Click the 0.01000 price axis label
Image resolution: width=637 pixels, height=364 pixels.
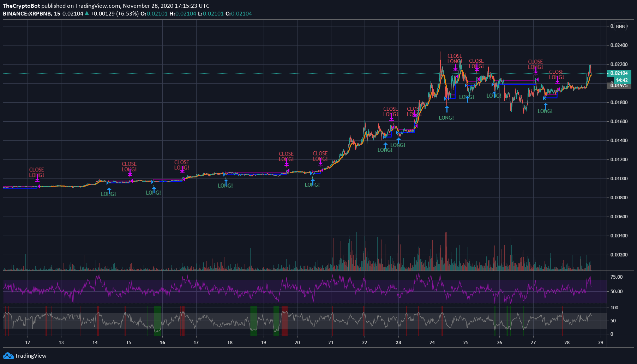click(619, 178)
